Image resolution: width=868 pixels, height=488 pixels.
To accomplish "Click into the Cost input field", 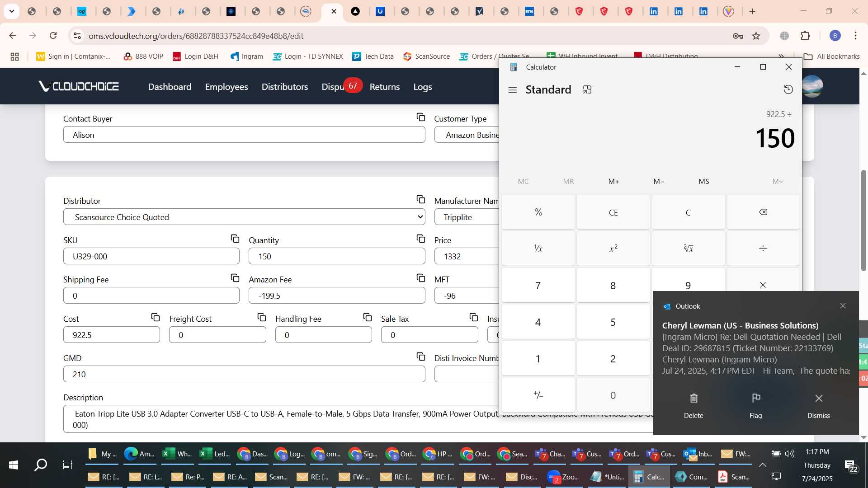I will click(x=112, y=335).
